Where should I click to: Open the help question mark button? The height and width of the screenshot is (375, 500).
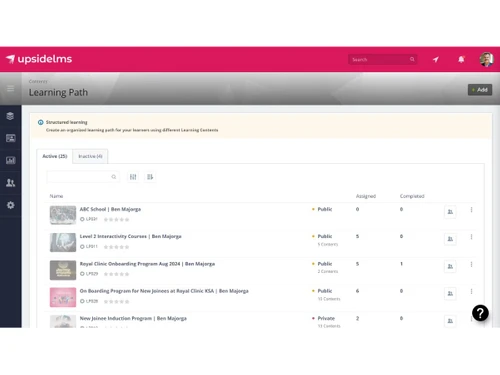tap(480, 313)
